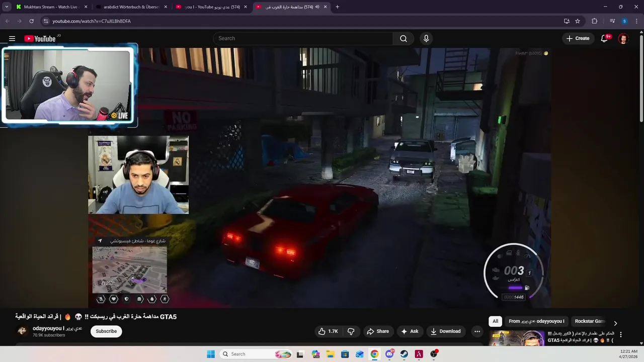This screenshot has width=644, height=362.
Task: Click the '70.9K subscribers' text
Action: pyautogui.click(x=49, y=335)
